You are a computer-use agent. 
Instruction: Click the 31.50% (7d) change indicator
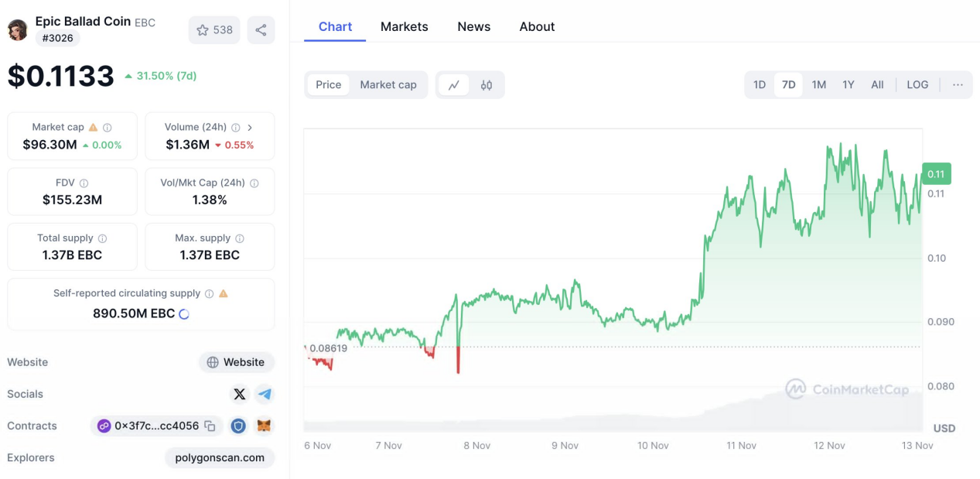[160, 76]
